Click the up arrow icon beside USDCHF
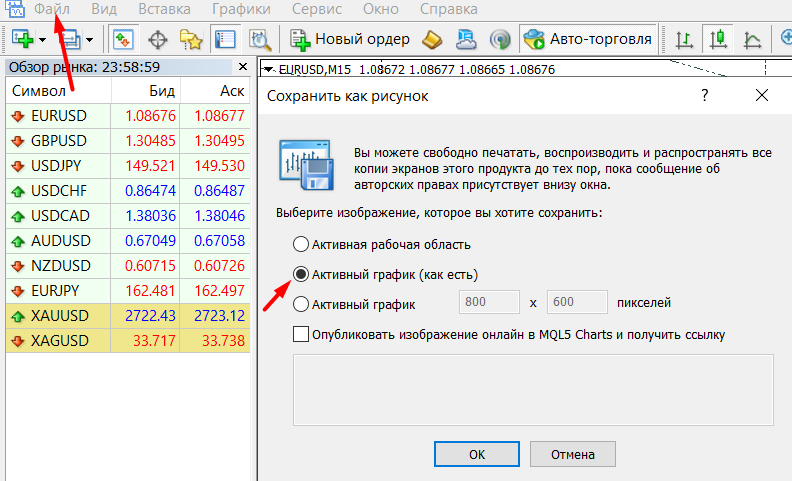Viewport: 792px width, 481px height. (x=18, y=191)
